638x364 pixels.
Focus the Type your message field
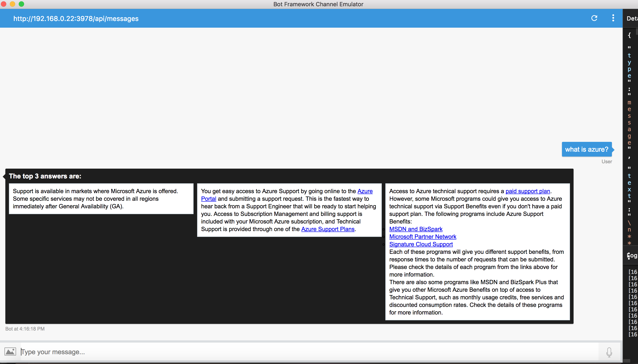[309, 352]
